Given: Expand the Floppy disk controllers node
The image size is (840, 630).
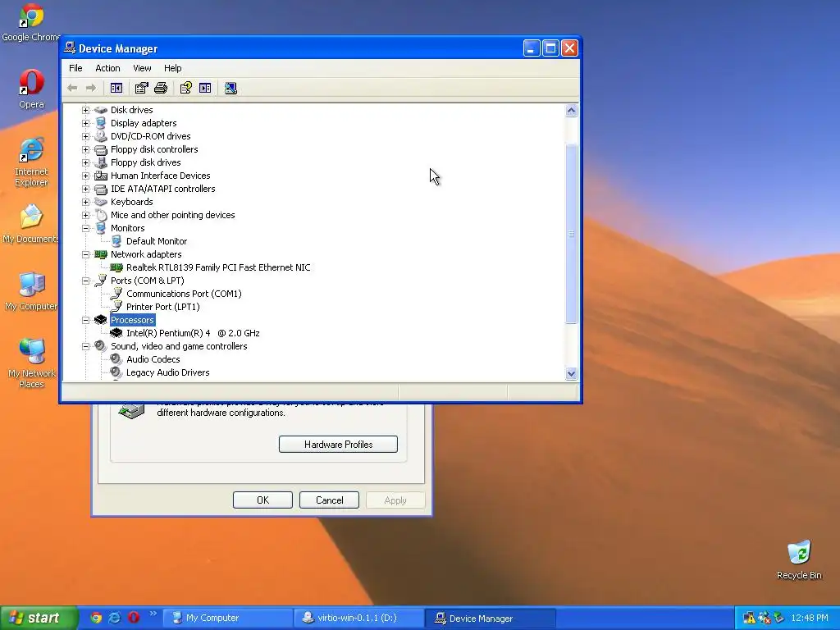Looking at the screenshot, I should tap(85, 149).
